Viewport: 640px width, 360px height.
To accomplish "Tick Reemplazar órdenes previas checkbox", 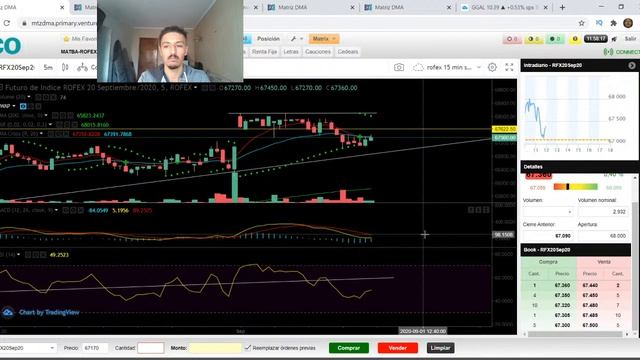I will click(x=247, y=348).
